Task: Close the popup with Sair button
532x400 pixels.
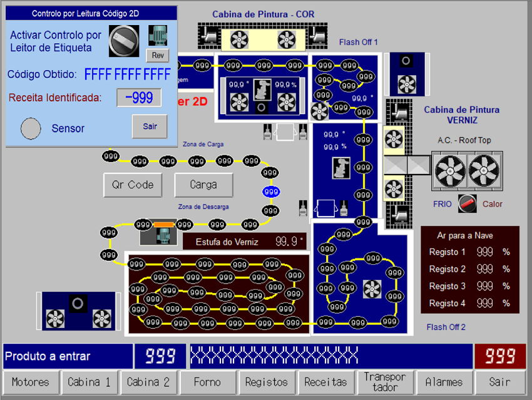Action: [150, 126]
